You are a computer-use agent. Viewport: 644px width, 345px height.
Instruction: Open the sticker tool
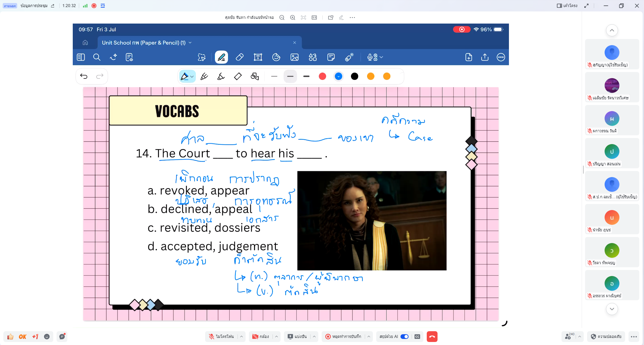[x=276, y=57]
